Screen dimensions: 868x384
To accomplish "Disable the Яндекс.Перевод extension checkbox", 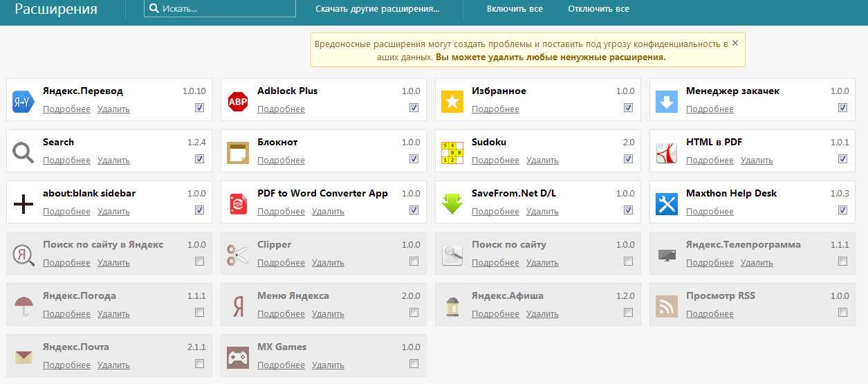I will [x=199, y=108].
